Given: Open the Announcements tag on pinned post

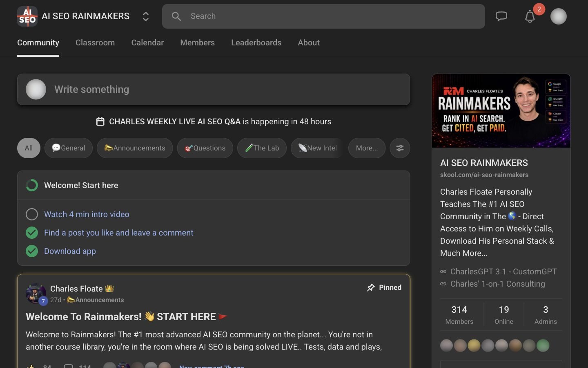Looking at the screenshot, I should (95, 300).
